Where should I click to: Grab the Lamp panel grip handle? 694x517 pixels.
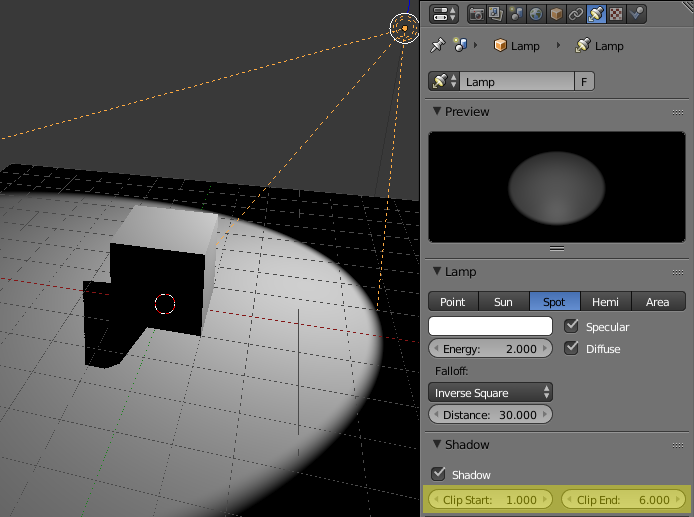678,272
